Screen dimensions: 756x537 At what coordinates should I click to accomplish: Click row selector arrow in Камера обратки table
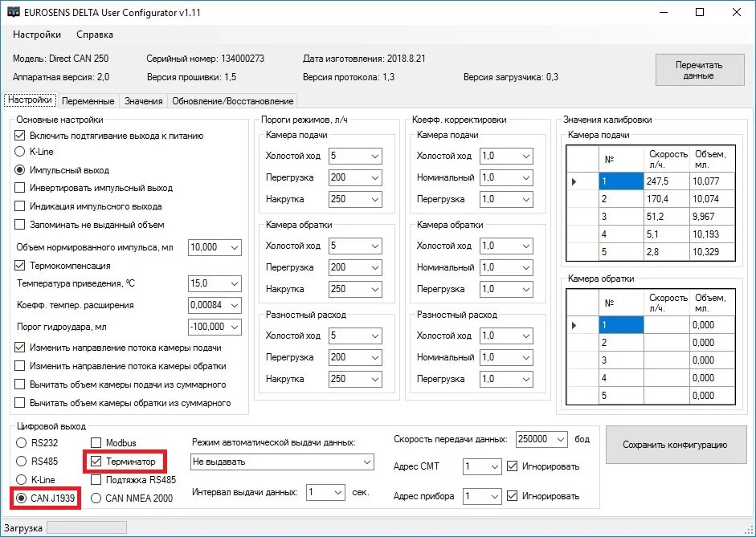574,325
